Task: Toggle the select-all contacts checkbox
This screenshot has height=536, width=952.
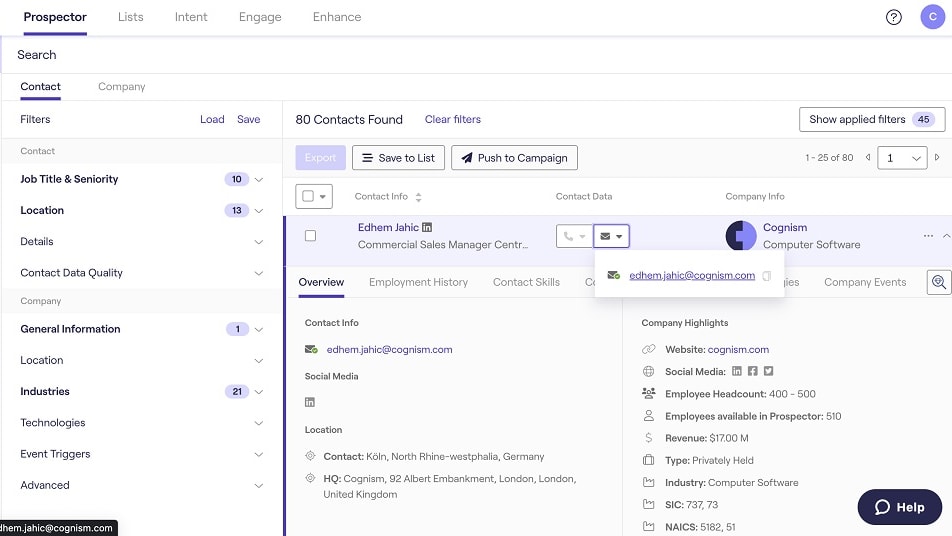Action: pyautogui.click(x=308, y=196)
